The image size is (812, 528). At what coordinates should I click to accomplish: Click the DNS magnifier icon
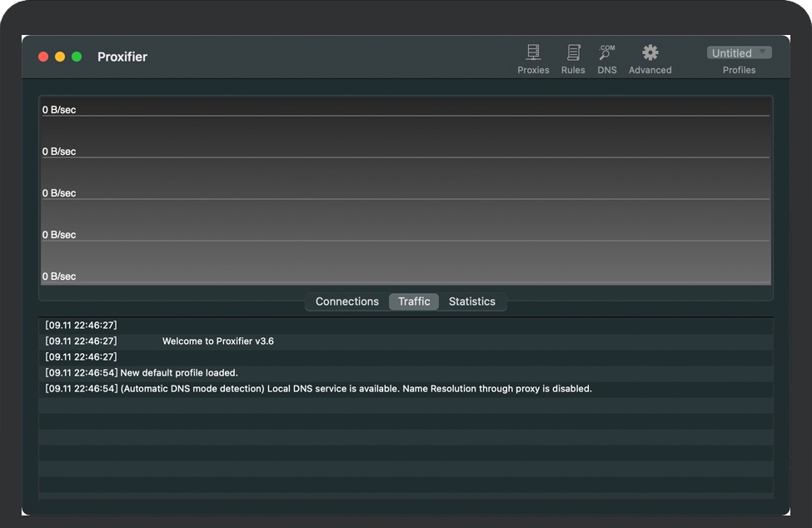(607, 53)
